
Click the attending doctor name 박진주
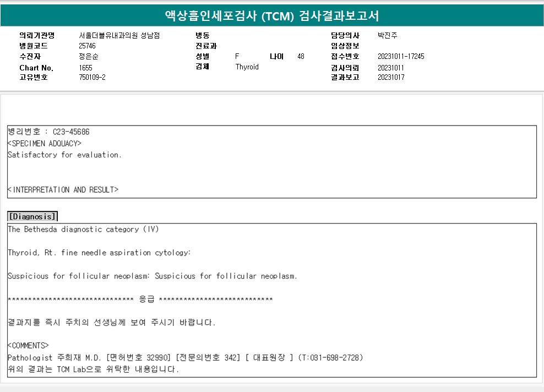388,35
